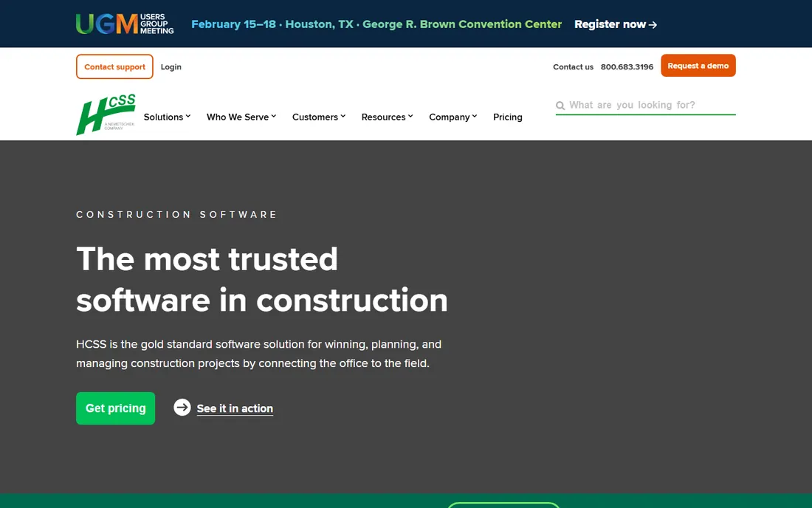Click the search magnifier icon
Viewport: 812px width, 508px height.
[x=560, y=106]
